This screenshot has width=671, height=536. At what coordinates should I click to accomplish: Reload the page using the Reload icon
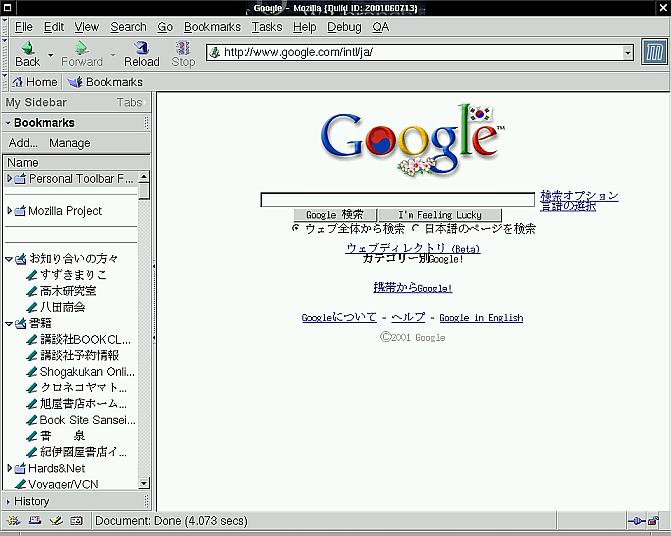point(141,47)
